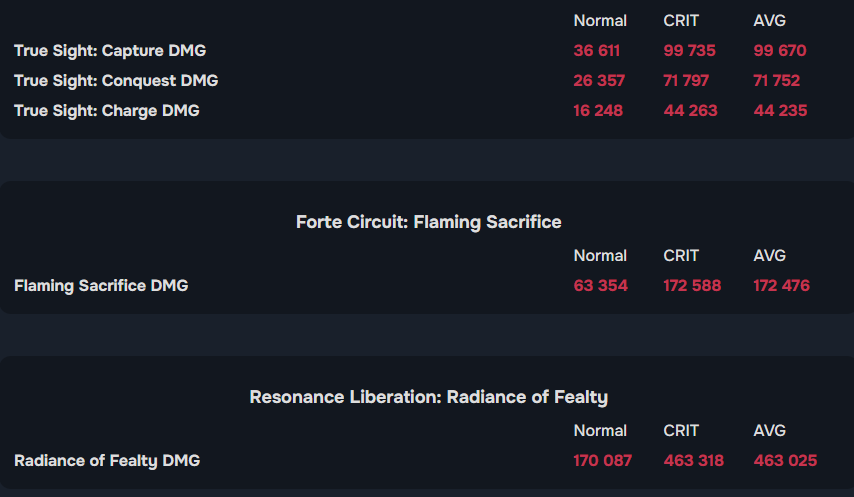Image resolution: width=854 pixels, height=497 pixels.
Task: Click the Forte Circuit: Flaming Sacrifice heading
Action: (x=429, y=221)
